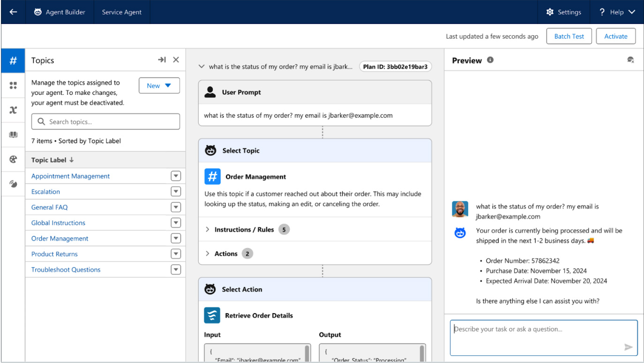This screenshot has width=644, height=363.
Task: Click the Search topics input field
Action: click(106, 122)
